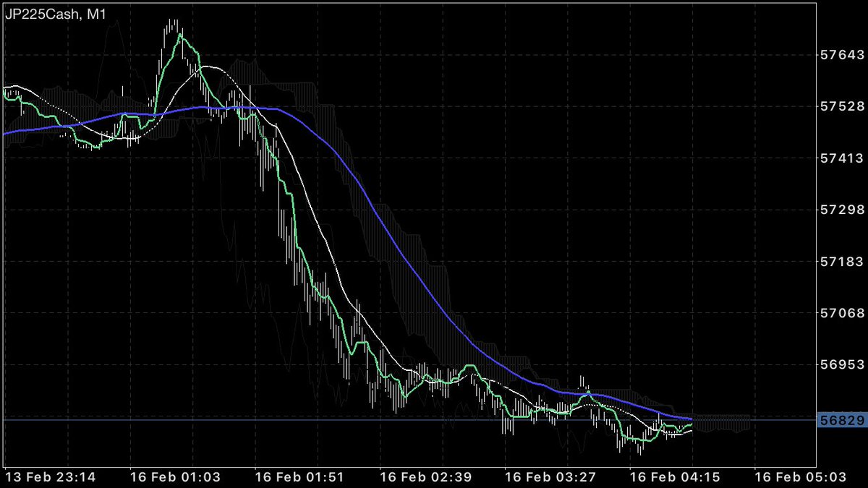The width and height of the screenshot is (868, 488).
Task: Click price axis label 57068
Action: [843, 314]
